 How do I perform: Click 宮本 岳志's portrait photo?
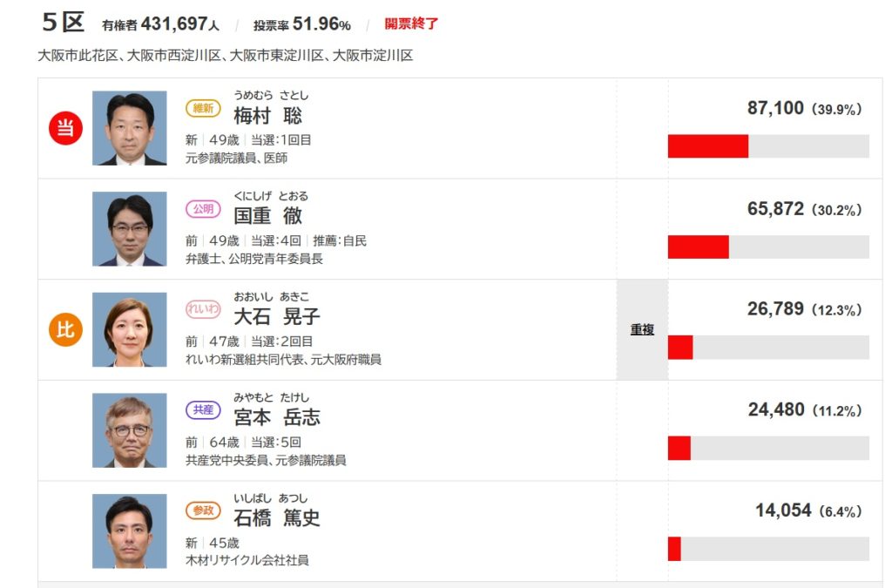pyautogui.click(x=130, y=430)
